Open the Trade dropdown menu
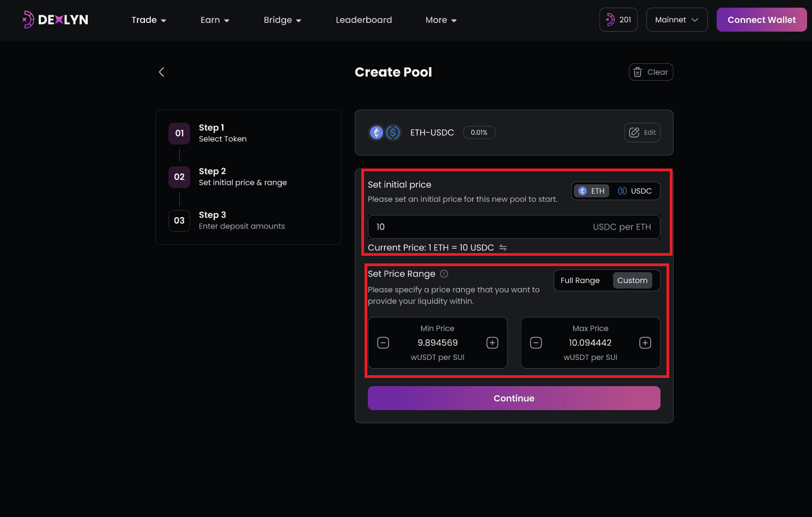The height and width of the screenshot is (517, 812). point(149,20)
